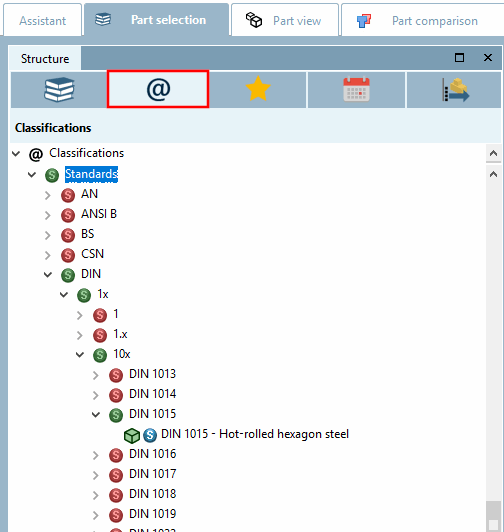Click the red S icon next to 1.x
The width and height of the screenshot is (504, 532).
pyautogui.click(x=100, y=335)
